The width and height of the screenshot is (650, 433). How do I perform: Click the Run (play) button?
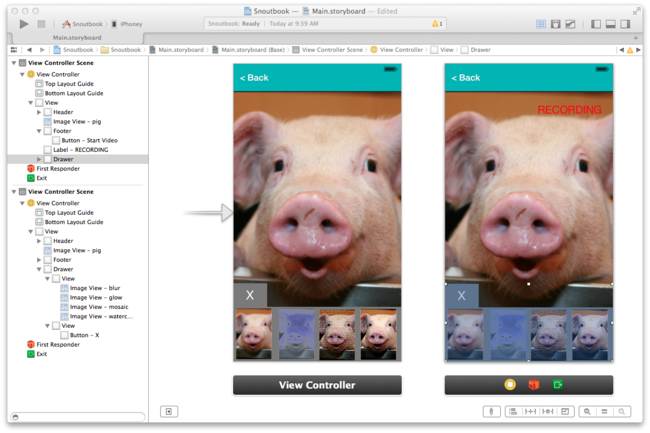pyautogui.click(x=24, y=23)
